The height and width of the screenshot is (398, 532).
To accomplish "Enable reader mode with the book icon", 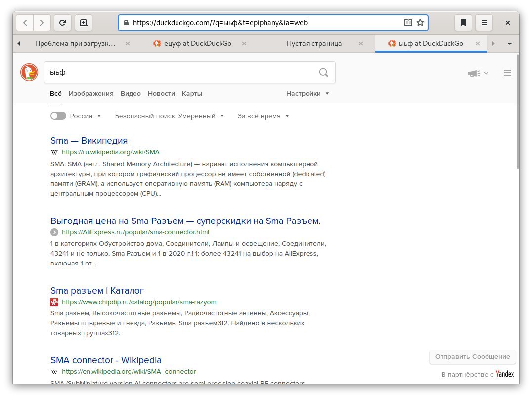I will click(408, 23).
